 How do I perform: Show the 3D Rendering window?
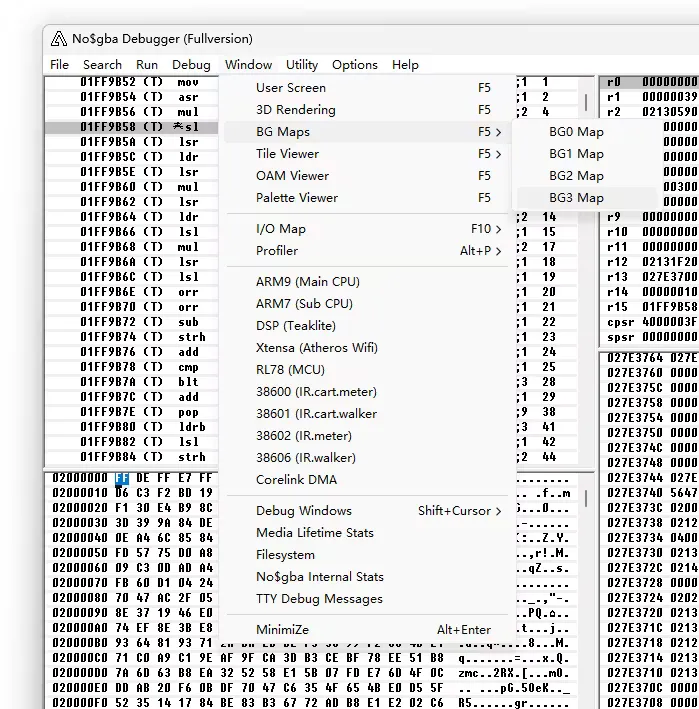295,110
